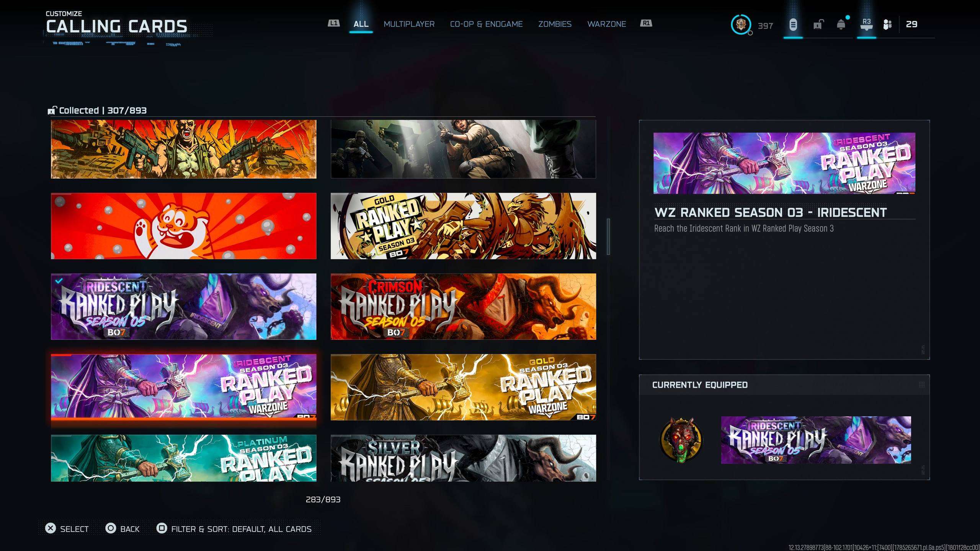The height and width of the screenshot is (551, 980).
Task: Pick the Silver Ranked Play bull card
Action: point(463,458)
